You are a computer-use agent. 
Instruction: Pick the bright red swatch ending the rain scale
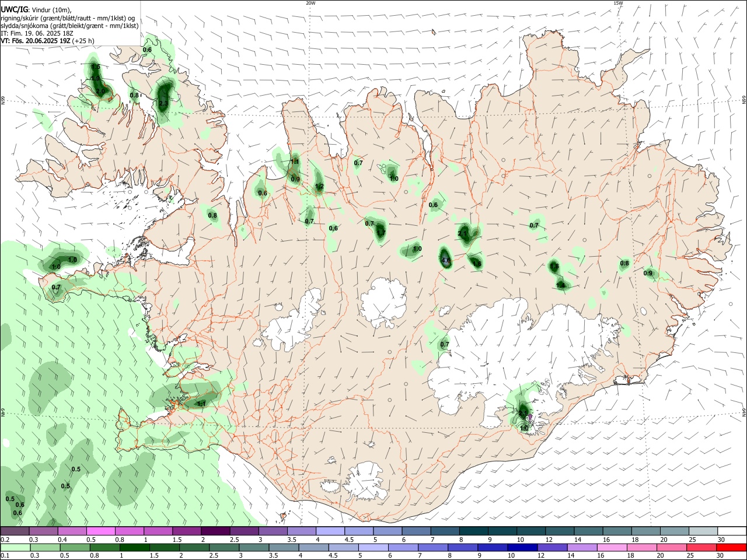coord(731,547)
